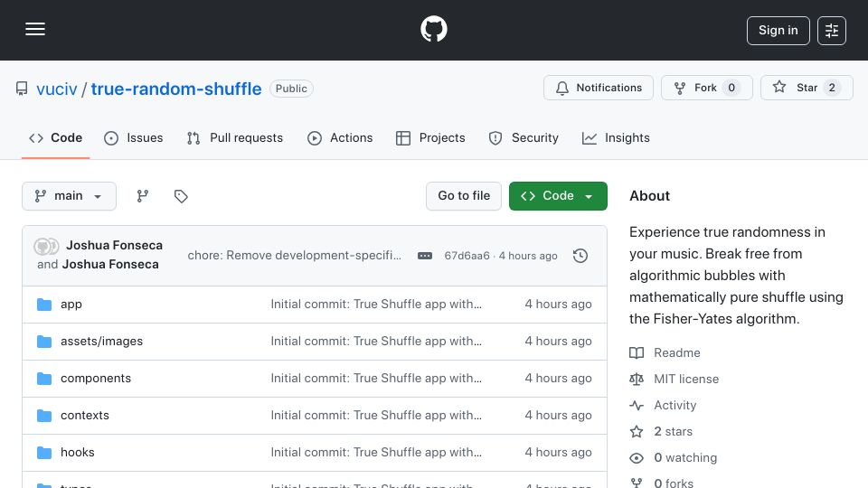Switch to the Issues tab
This screenshot has height=488, width=868.
coord(134,137)
